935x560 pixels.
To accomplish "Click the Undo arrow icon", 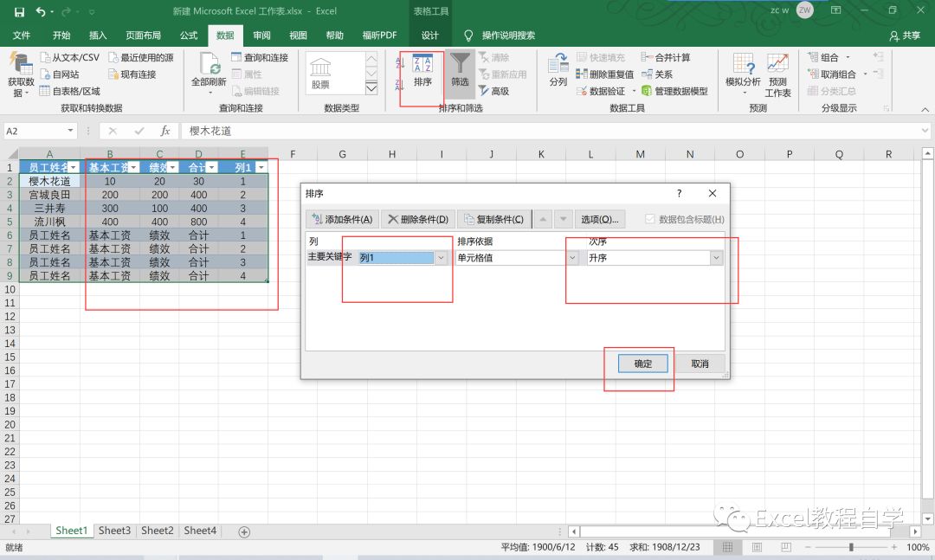I will 41,11.
